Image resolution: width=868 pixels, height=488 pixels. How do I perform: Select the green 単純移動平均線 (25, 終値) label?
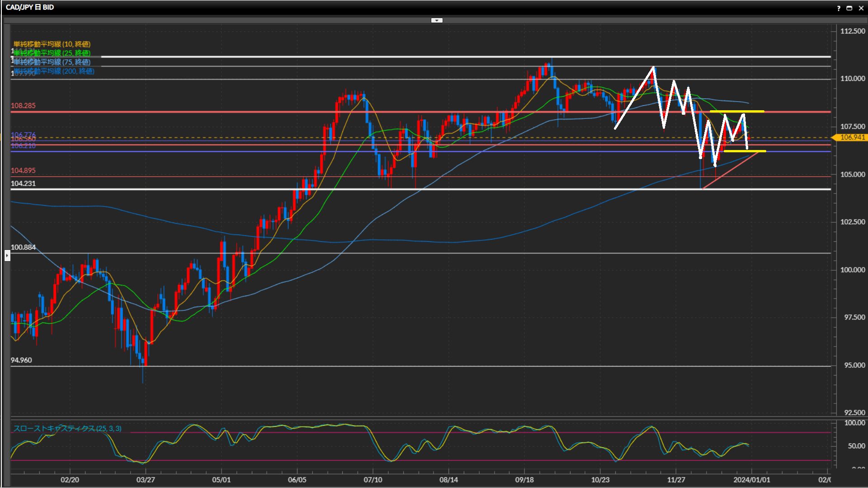[x=52, y=53]
